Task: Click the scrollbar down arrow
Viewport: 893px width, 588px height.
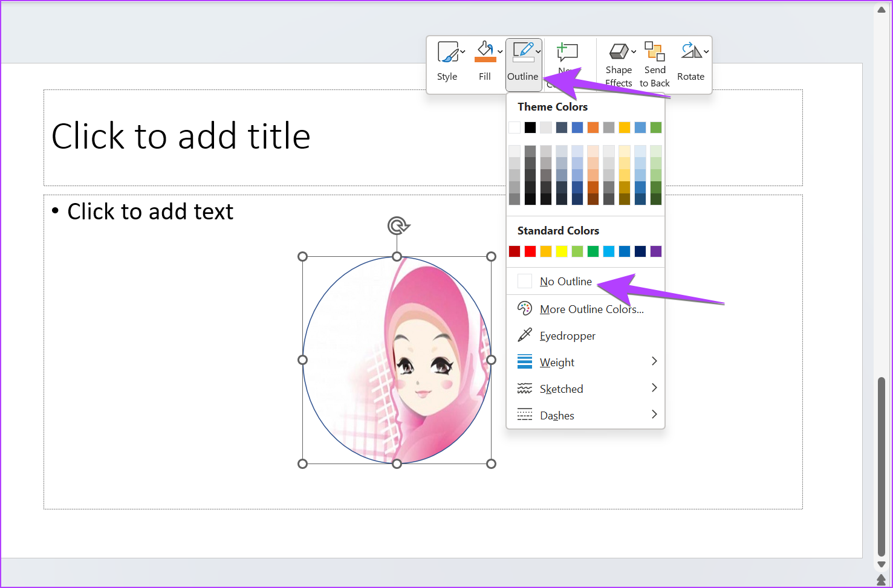Action: pos(882,563)
